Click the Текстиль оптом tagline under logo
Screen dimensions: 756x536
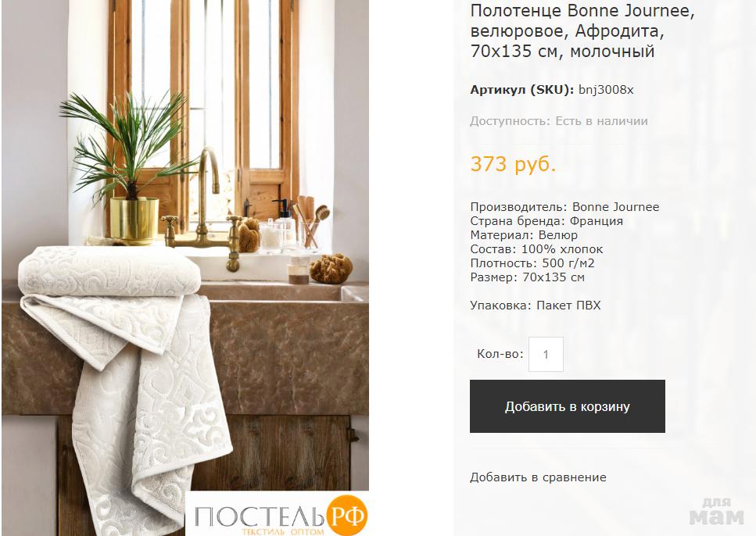point(282,531)
